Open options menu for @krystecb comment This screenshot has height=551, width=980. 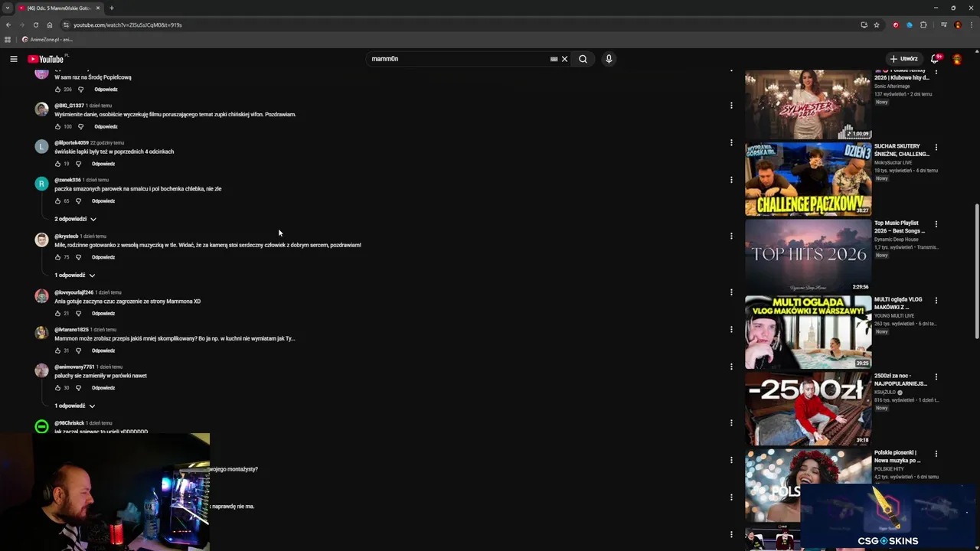(731, 236)
